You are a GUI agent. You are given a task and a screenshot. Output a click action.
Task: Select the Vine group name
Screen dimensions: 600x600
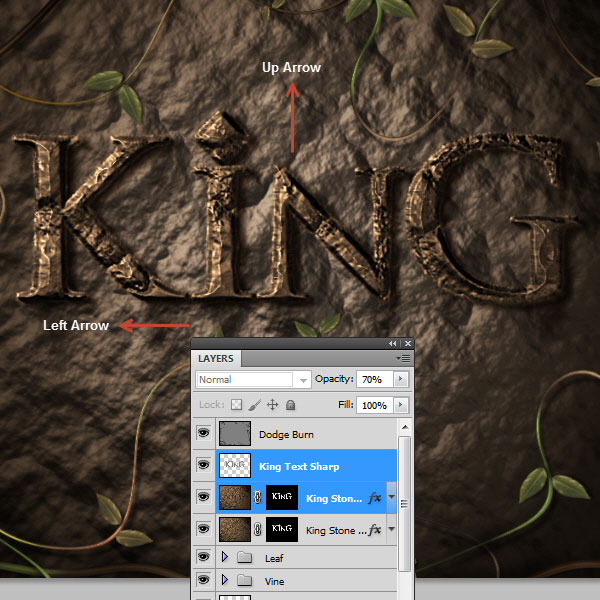(274, 582)
